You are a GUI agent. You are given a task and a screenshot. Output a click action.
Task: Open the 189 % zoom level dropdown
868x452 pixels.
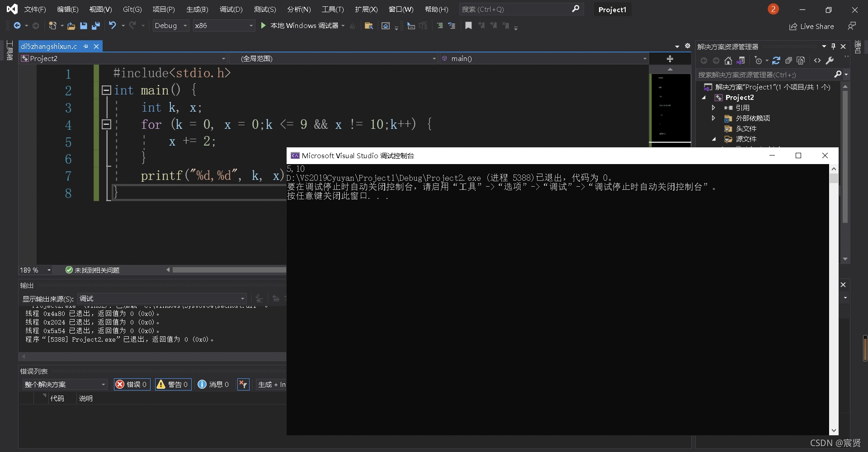click(x=35, y=270)
